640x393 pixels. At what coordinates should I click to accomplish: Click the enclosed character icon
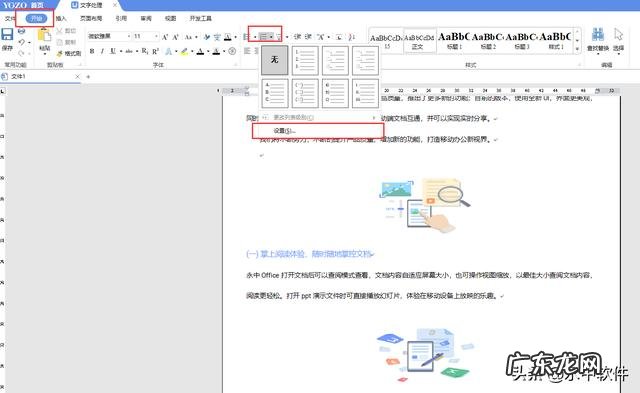(232, 51)
